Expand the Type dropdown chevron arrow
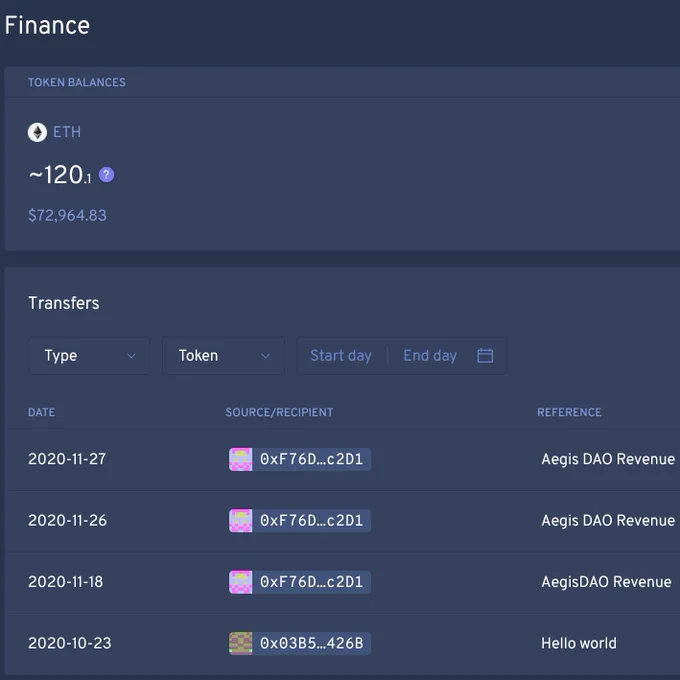The height and width of the screenshot is (680, 680). click(131, 356)
